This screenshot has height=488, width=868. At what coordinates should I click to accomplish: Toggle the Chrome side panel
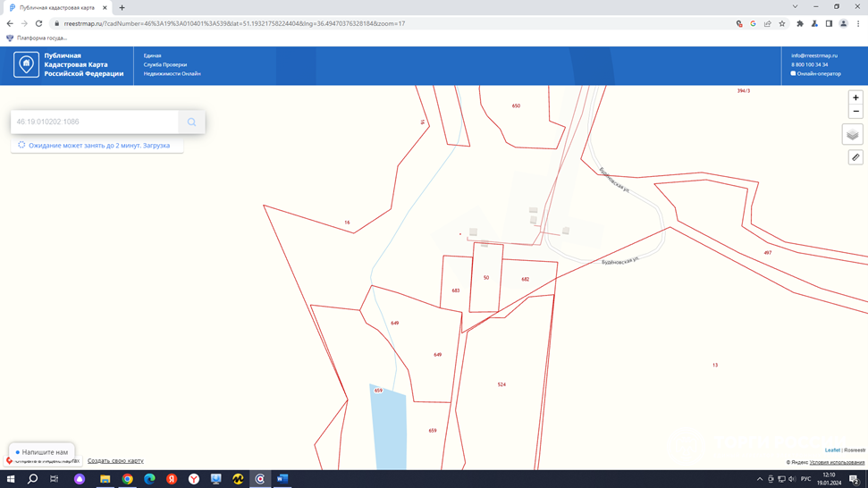[829, 24]
